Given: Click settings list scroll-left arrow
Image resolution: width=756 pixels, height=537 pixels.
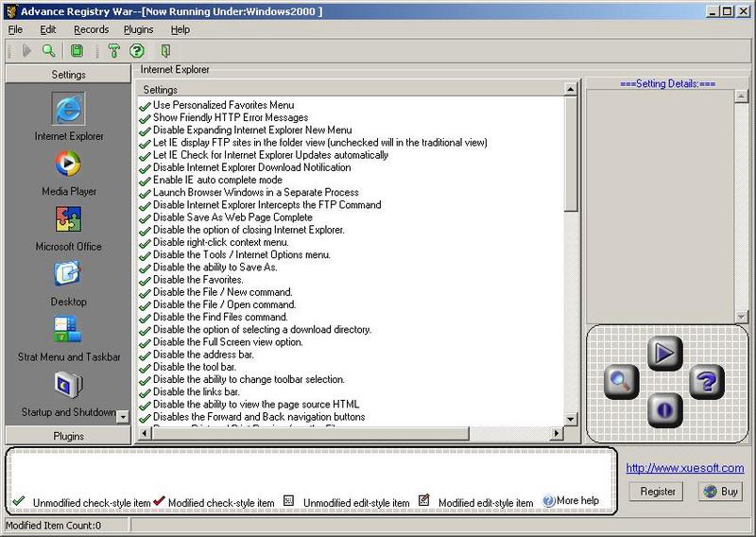Looking at the screenshot, I should pyautogui.click(x=145, y=433).
